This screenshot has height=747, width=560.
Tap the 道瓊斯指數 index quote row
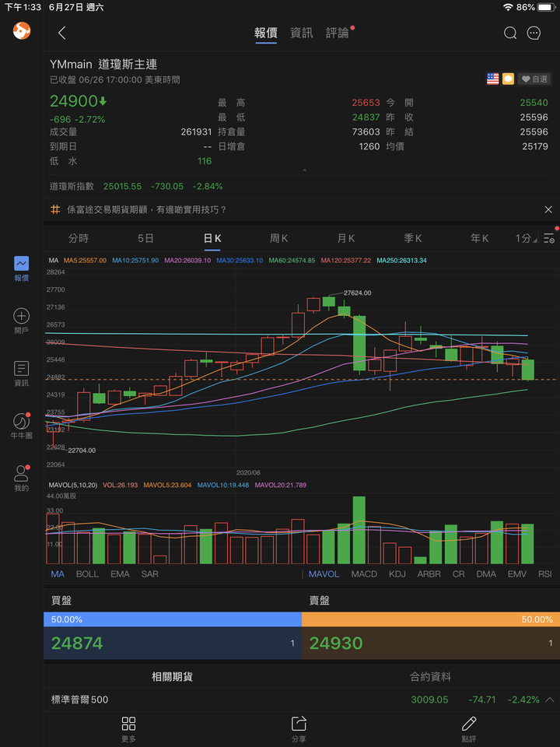point(302,186)
